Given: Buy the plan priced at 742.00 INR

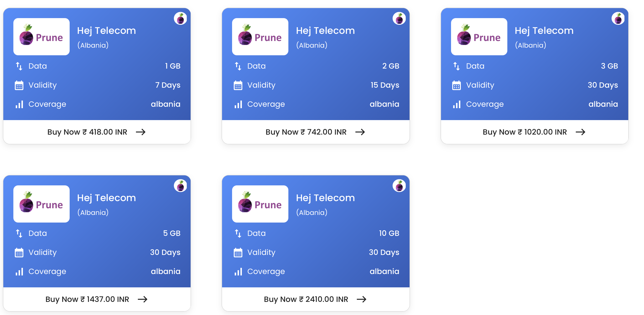Looking at the screenshot, I should [316, 132].
